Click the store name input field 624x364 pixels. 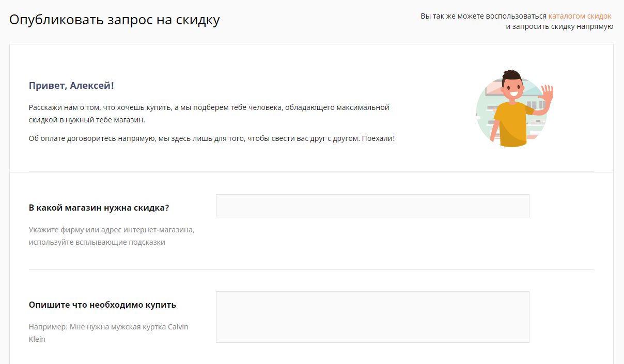point(372,205)
